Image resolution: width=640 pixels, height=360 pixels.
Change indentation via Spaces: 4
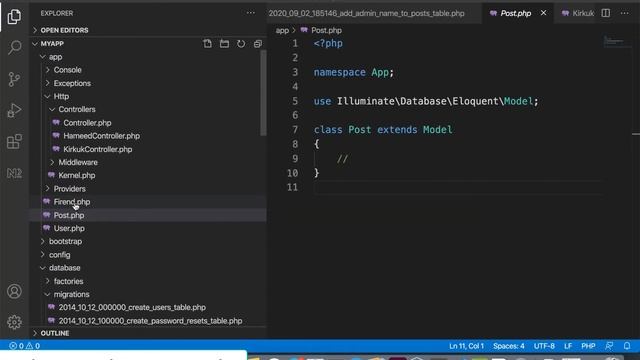509,346
